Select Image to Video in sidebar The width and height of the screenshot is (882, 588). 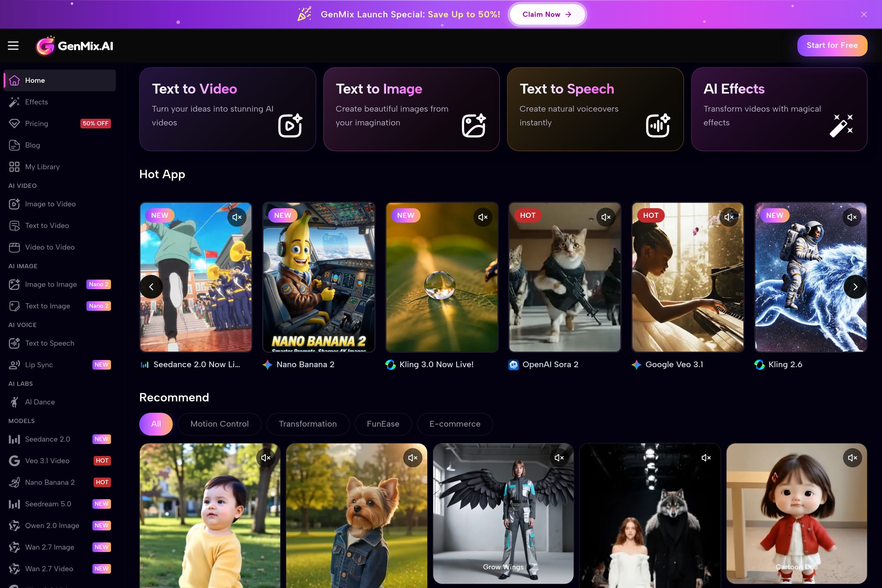(x=60, y=204)
